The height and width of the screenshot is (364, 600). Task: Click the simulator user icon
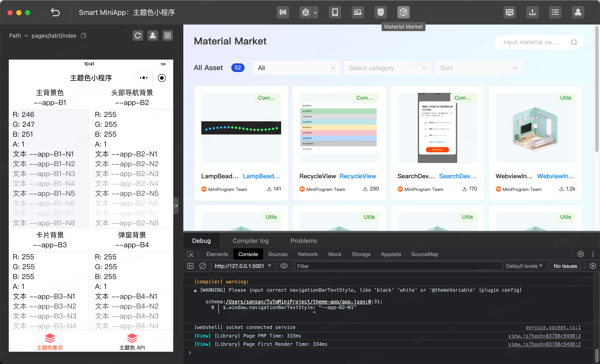[x=153, y=35]
